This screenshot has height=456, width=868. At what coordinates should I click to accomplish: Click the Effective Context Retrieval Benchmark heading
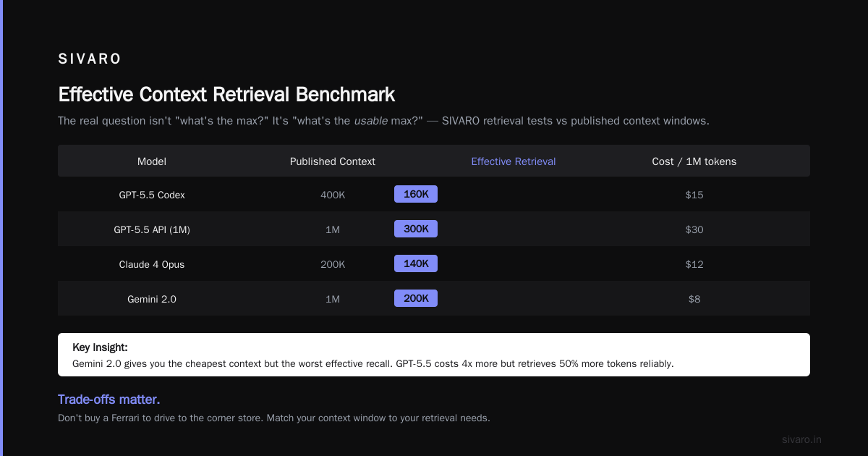(x=226, y=95)
